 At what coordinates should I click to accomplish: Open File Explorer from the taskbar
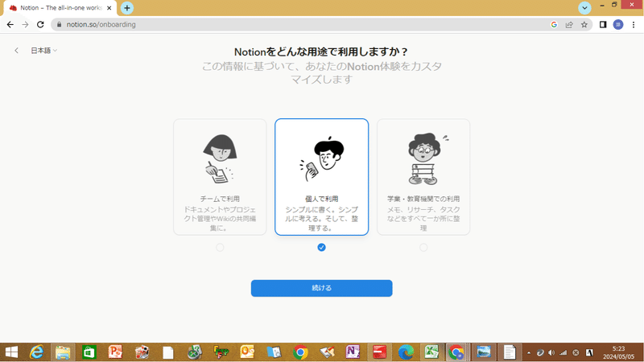pos(63,352)
